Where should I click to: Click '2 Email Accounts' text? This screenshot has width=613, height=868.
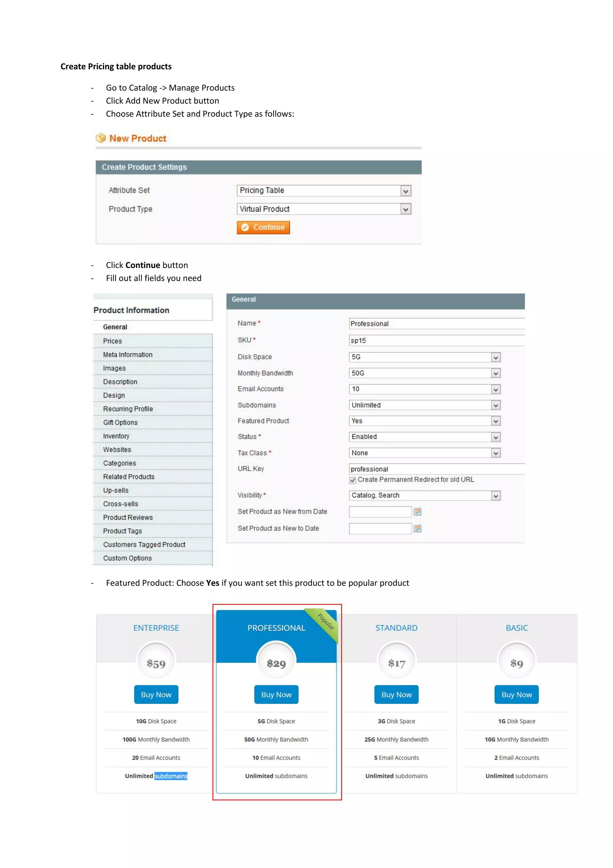[x=517, y=758]
